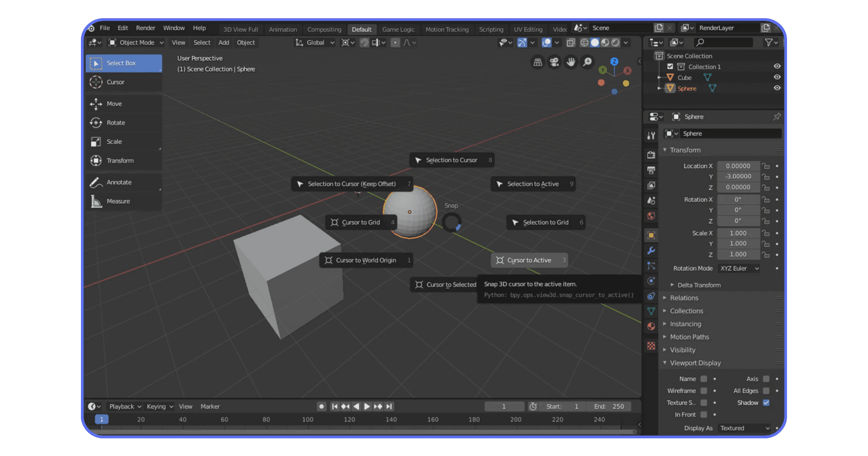868x456 pixels.
Task: Change the Display As dropdown
Action: 744,428
